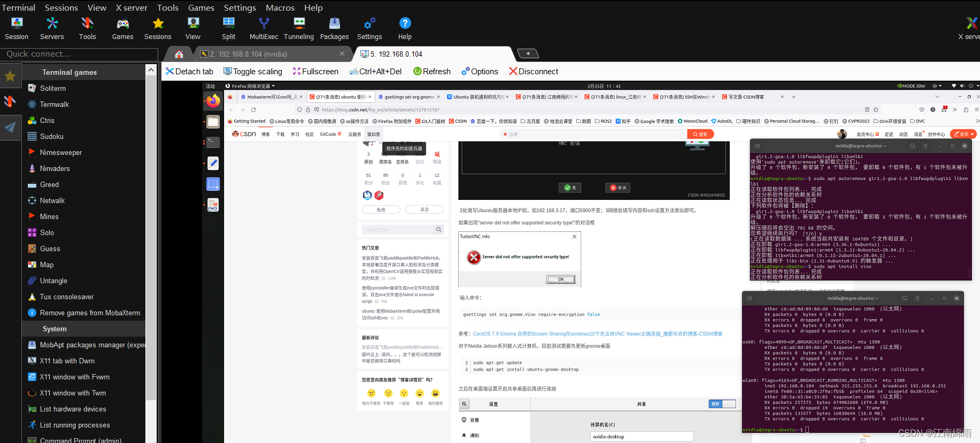980x443 pixels.
Task: Refresh the VNC display
Action: click(432, 72)
